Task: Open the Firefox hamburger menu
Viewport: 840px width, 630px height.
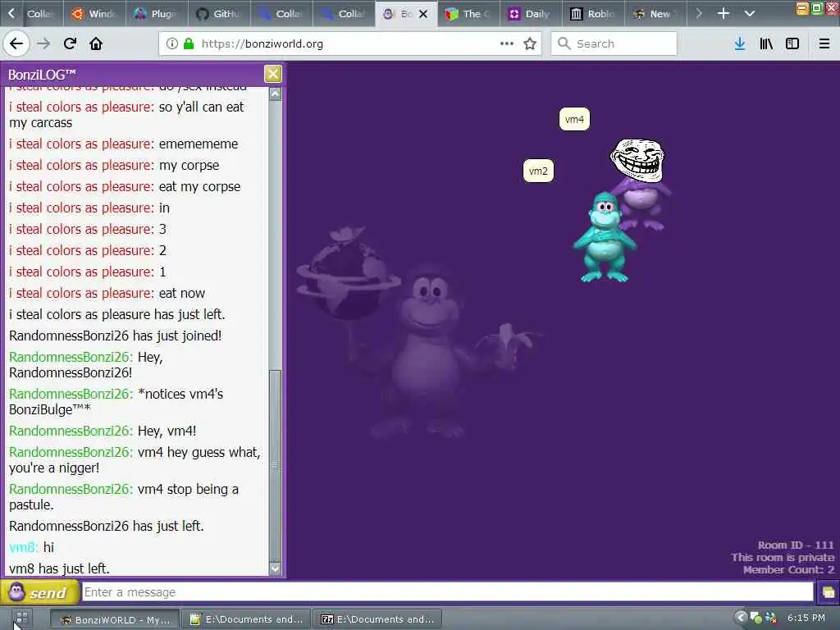Action: pyautogui.click(x=824, y=44)
